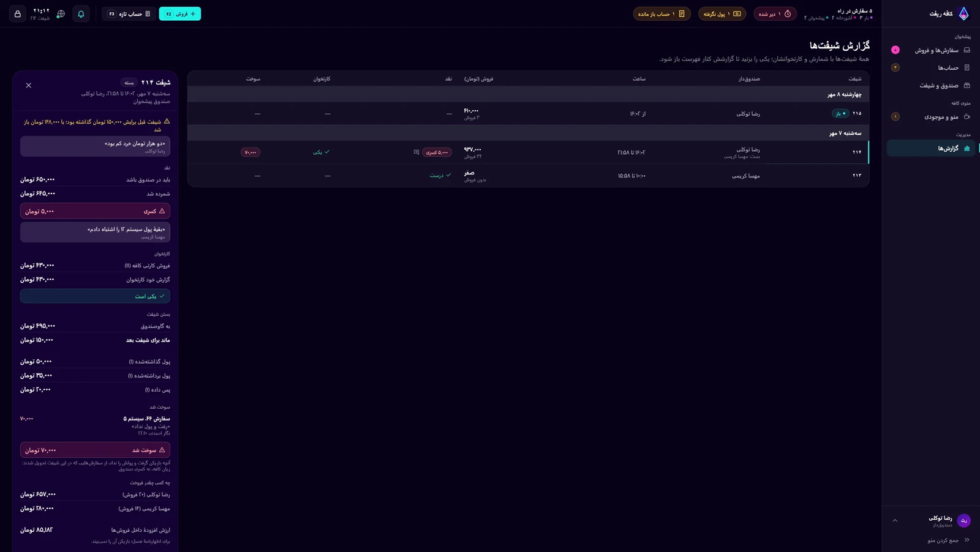
Task: Open shift ۲۱۵ row in the table
Action: [528, 114]
